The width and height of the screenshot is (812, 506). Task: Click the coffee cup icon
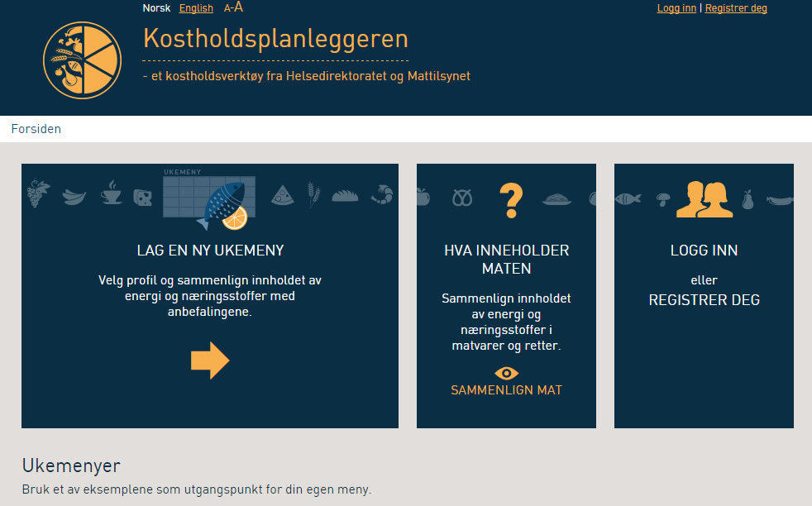(x=112, y=193)
